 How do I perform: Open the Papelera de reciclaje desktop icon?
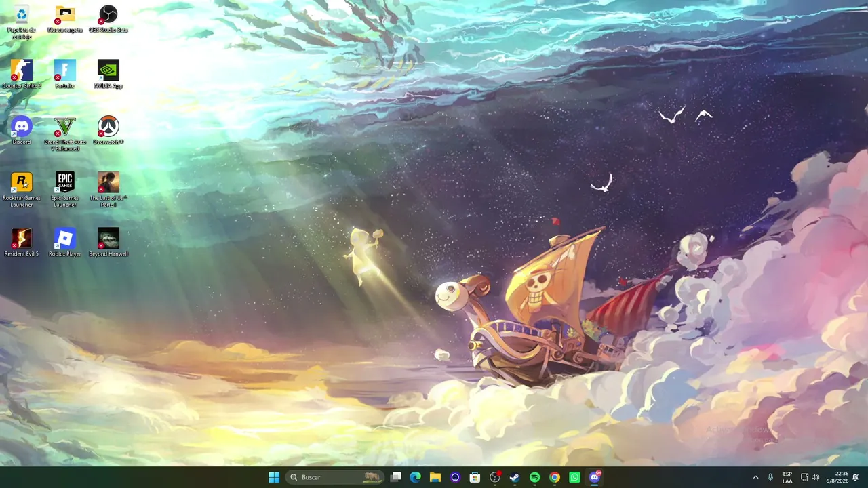coord(22,22)
